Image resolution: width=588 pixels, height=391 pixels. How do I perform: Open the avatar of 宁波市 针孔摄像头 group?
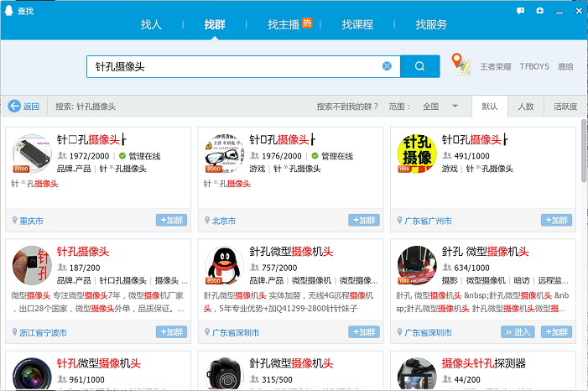(x=32, y=265)
